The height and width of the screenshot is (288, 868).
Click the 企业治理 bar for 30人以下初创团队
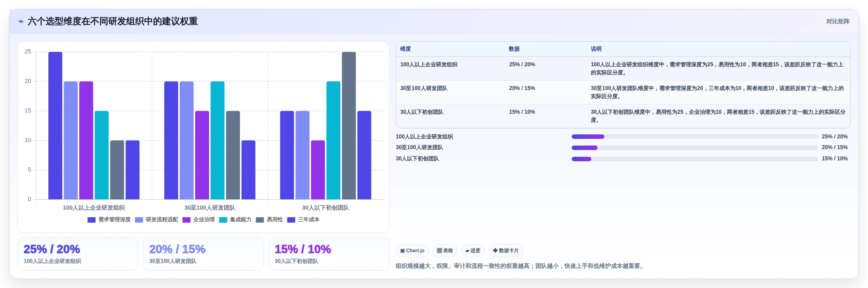[318, 170]
